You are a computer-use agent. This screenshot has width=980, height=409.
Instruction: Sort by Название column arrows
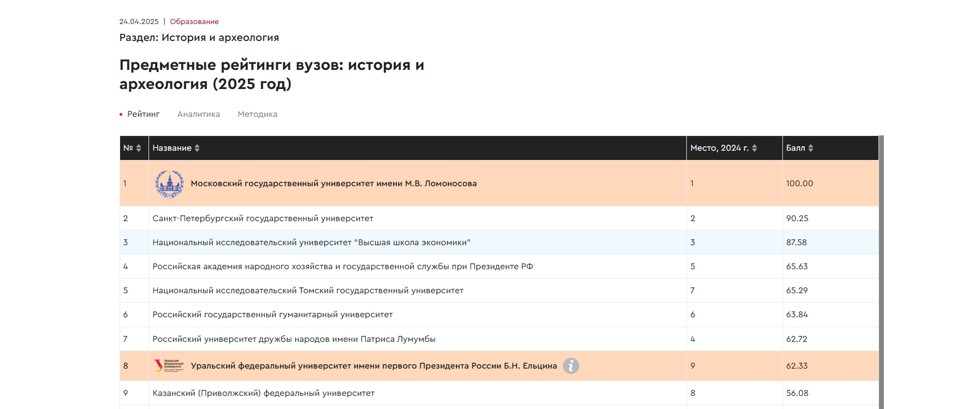(197, 148)
